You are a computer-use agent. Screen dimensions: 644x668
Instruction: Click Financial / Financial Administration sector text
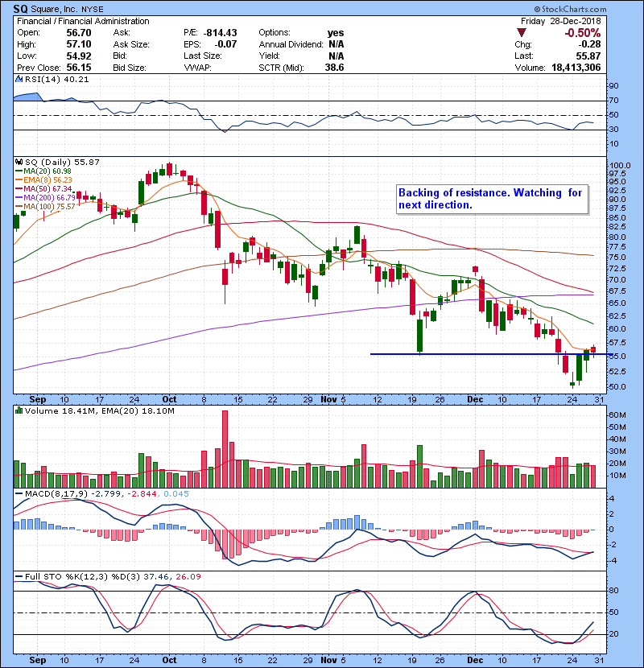click(x=83, y=21)
